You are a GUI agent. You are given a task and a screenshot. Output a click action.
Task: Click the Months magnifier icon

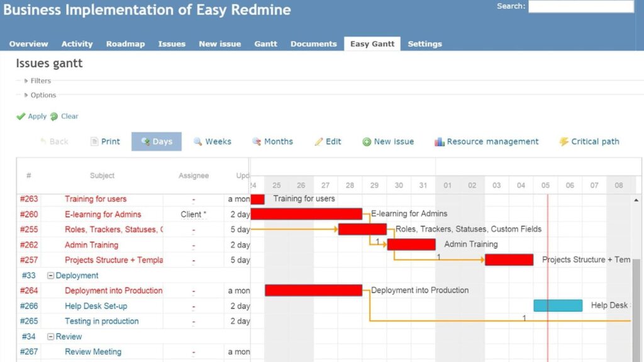click(x=257, y=142)
